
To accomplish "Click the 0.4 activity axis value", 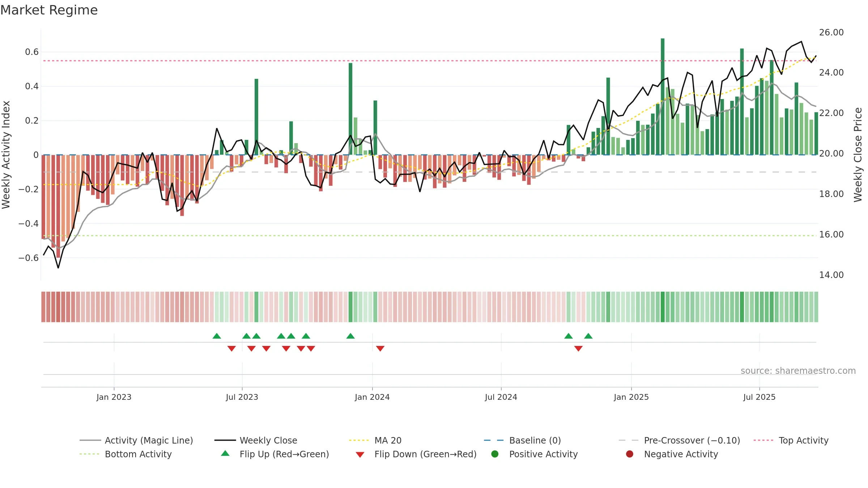I will click(x=32, y=86).
